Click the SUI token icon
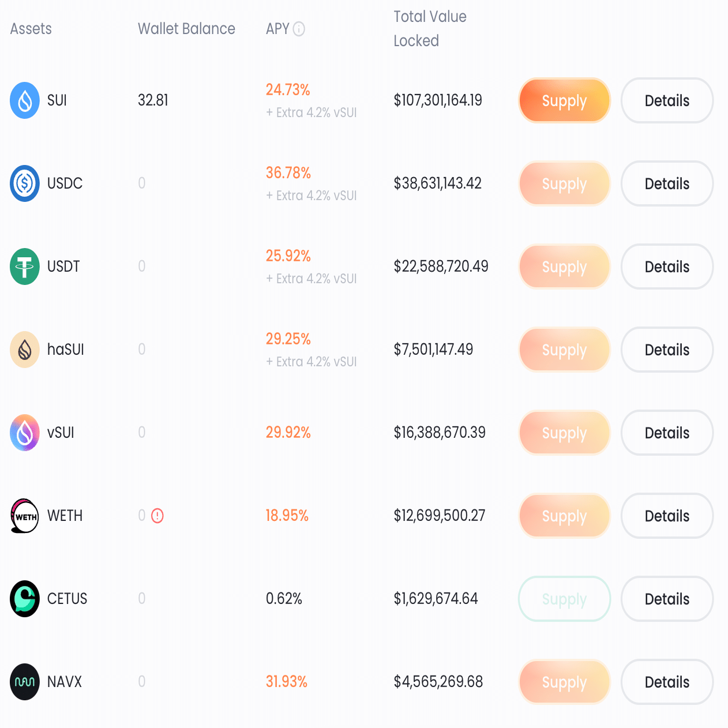Viewport: 728px width, 728px height. (x=25, y=100)
